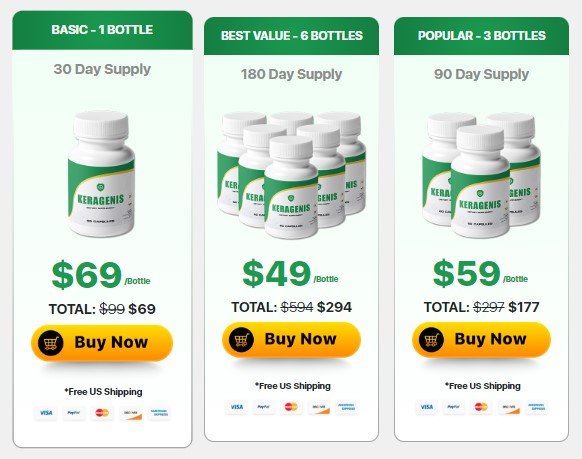Click the Mastercard icon under Popular plan
The image size is (582, 459).
tap(481, 407)
